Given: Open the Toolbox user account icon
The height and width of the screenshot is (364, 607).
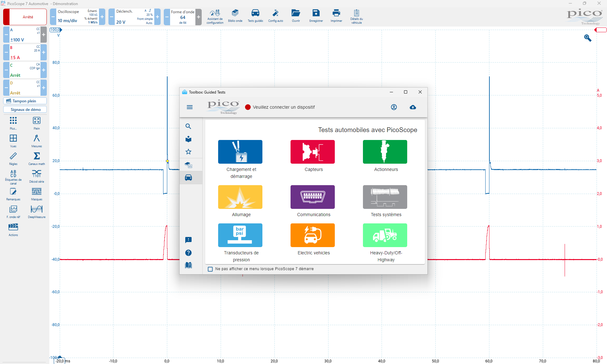Looking at the screenshot, I should (x=394, y=107).
